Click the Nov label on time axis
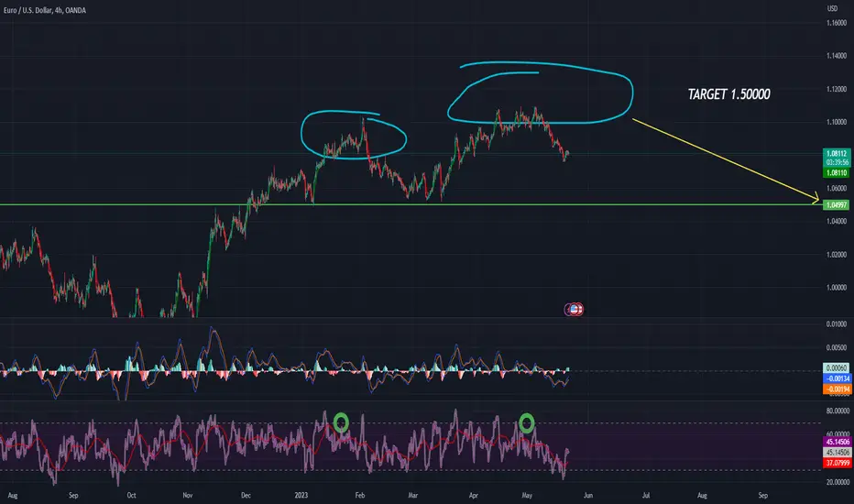Screen dimensions: 854x504 (188, 495)
